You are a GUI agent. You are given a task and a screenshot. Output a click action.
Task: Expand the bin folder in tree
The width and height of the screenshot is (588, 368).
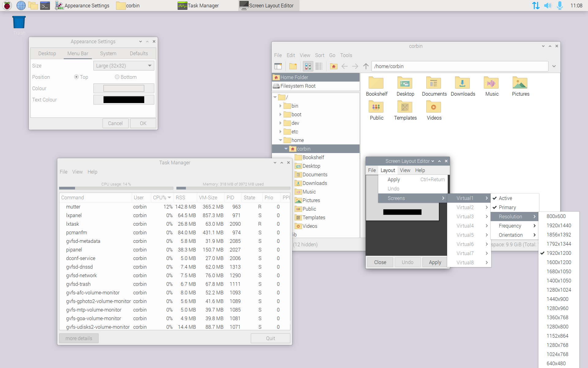tap(280, 106)
